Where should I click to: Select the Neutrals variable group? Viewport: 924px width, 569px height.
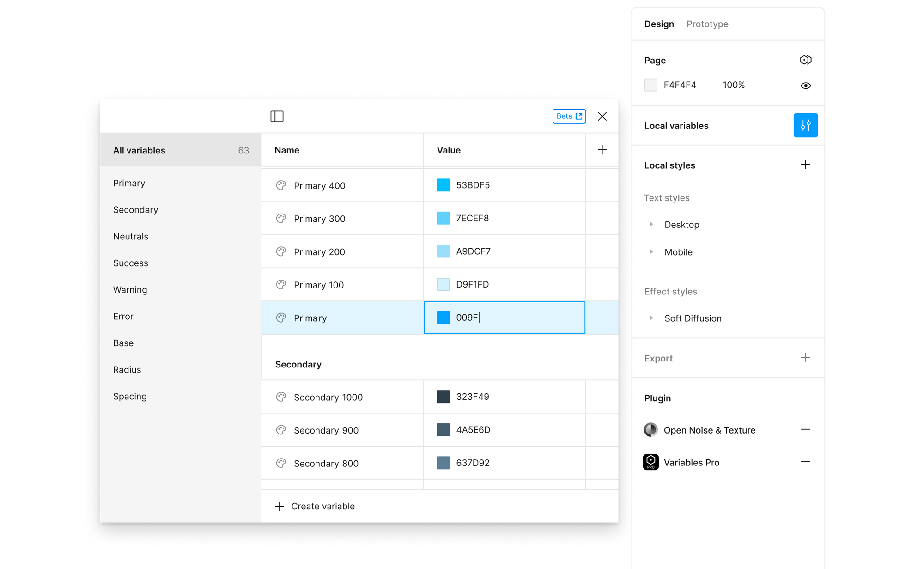pyautogui.click(x=131, y=237)
